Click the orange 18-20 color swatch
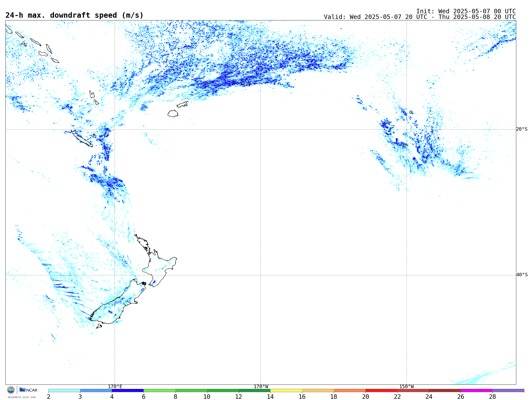532x400 pixels. [349, 391]
